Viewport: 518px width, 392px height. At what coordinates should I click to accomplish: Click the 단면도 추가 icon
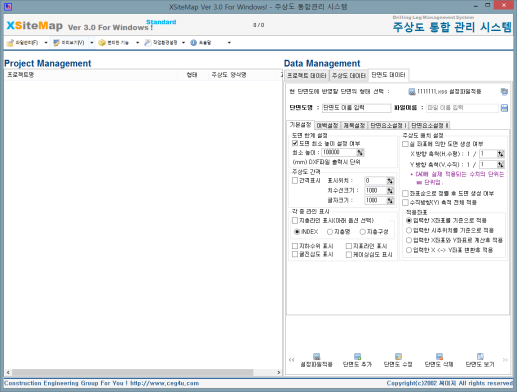click(357, 356)
